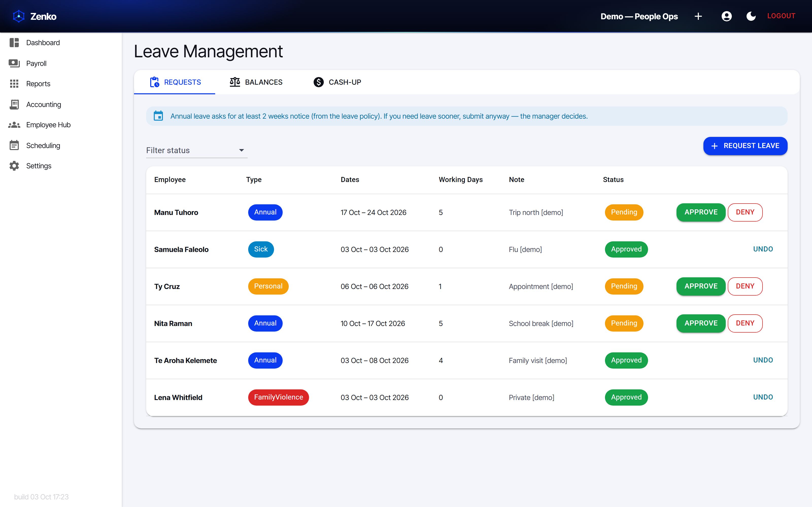Viewport: 812px width, 507px height.
Task: Open the user account profile icon
Action: 726,16
